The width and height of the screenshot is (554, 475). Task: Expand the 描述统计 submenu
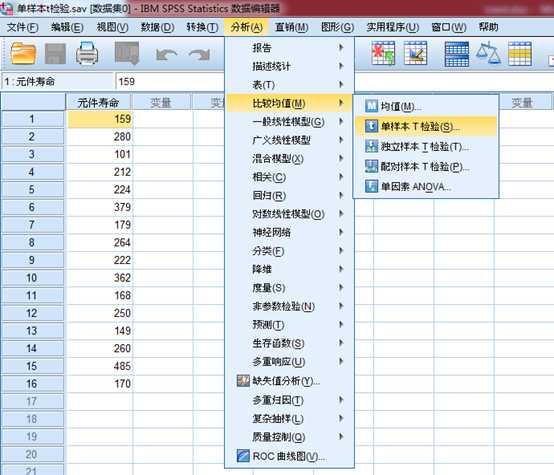(289, 66)
